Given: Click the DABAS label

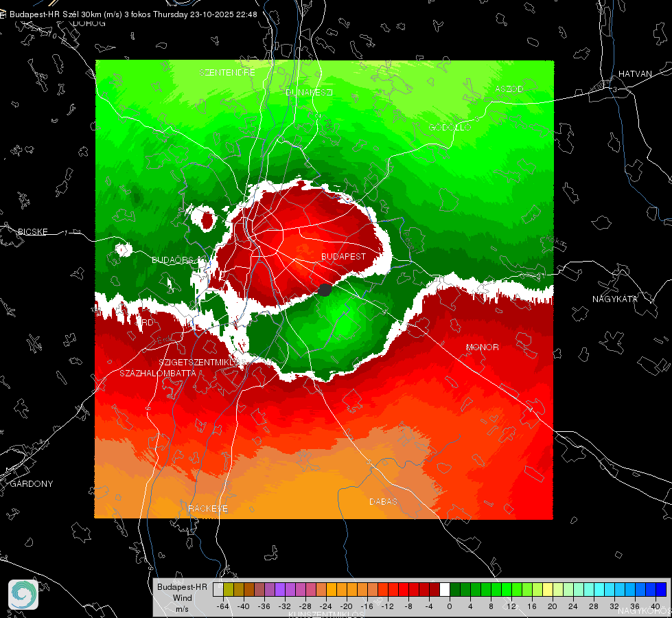Looking at the screenshot, I should point(383,501).
